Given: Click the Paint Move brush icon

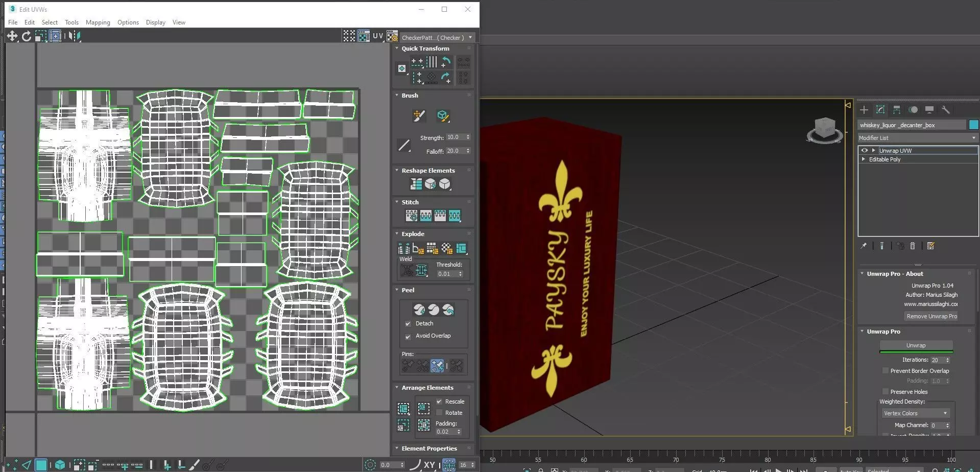Looking at the screenshot, I should (419, 116).
